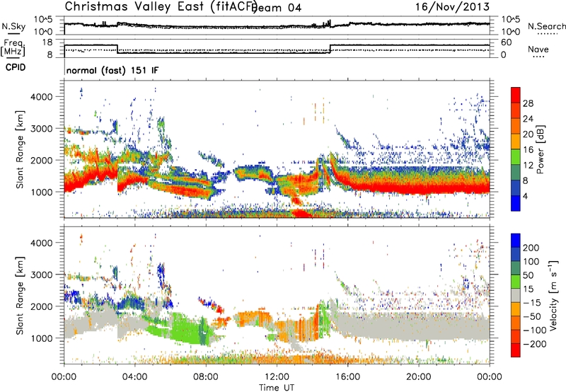Click the N.Sky legend label
566x392 pixels.
13,26
